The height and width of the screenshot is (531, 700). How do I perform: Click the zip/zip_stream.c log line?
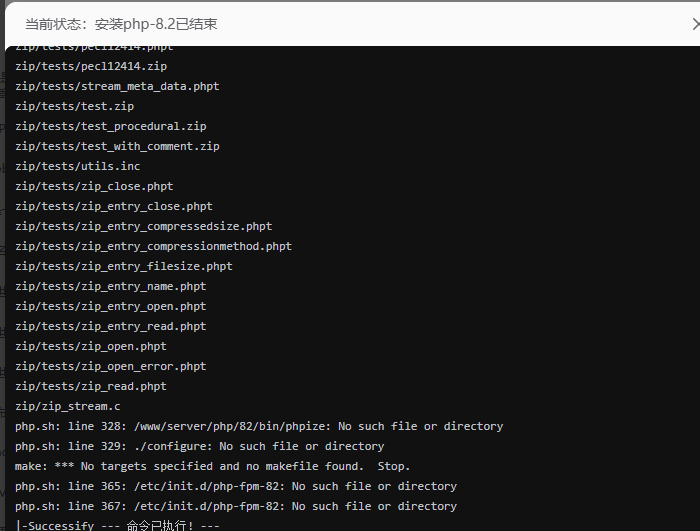coord(68,406)
